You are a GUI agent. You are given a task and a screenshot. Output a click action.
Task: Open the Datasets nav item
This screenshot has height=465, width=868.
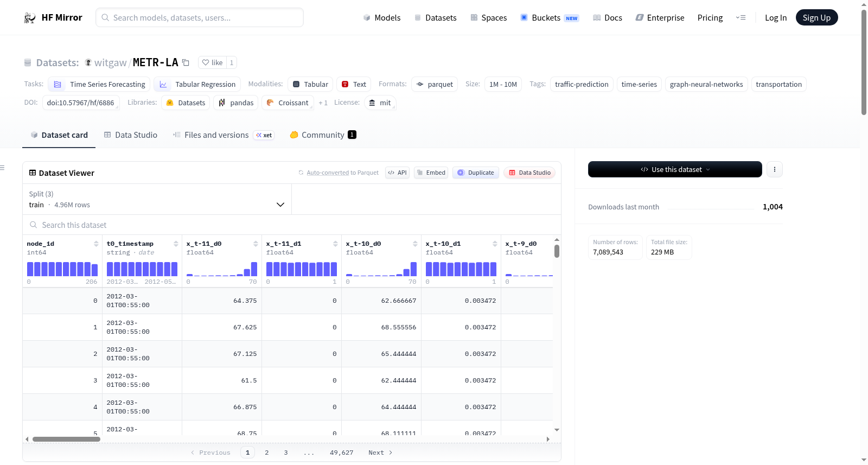pos(436,17)
